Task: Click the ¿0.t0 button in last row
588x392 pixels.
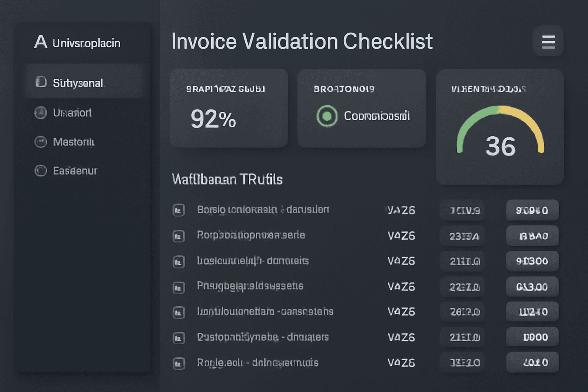Action: coord(532,362)
